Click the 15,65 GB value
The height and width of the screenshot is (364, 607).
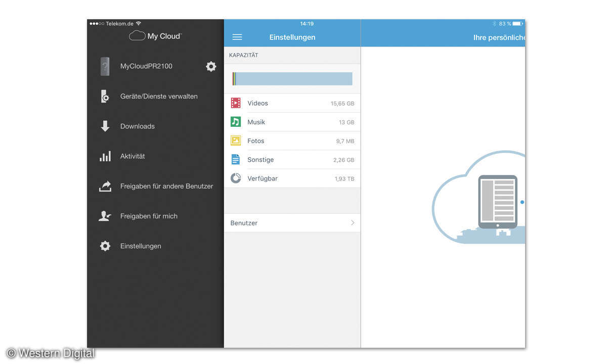[342, 104]
